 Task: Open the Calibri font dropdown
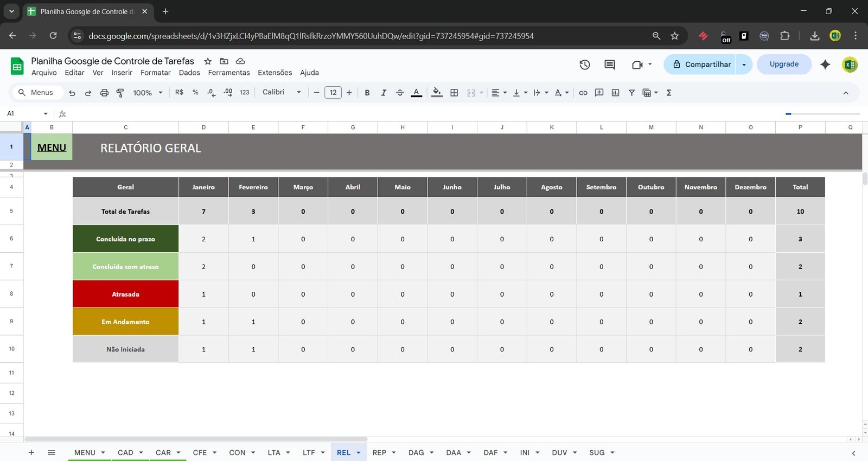282,92
